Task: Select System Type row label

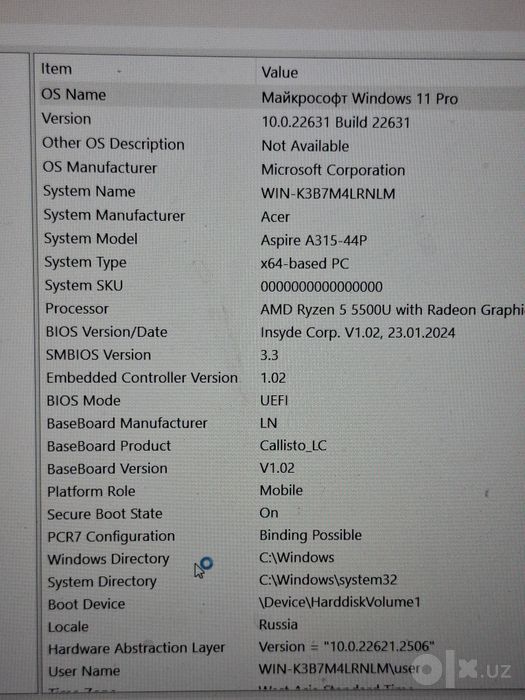Action: (x=85, y=262)
